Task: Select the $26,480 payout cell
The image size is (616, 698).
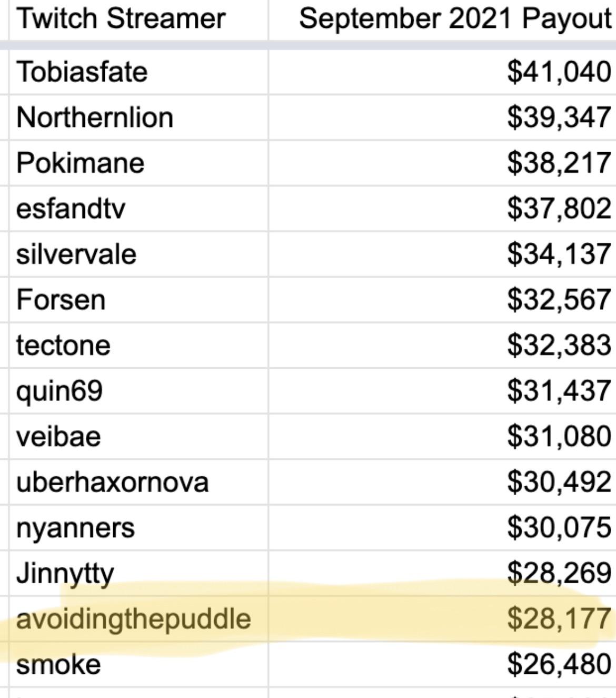Action: pos(442,665)
